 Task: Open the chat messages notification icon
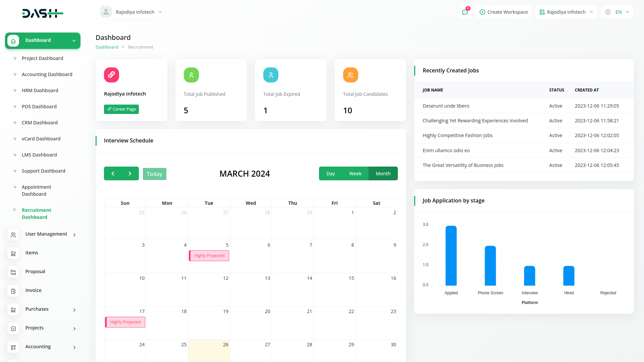[x=465, y=12]
